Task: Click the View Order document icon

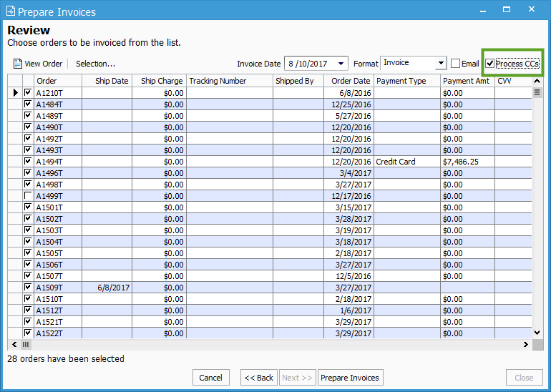Action: pos(18,64)
